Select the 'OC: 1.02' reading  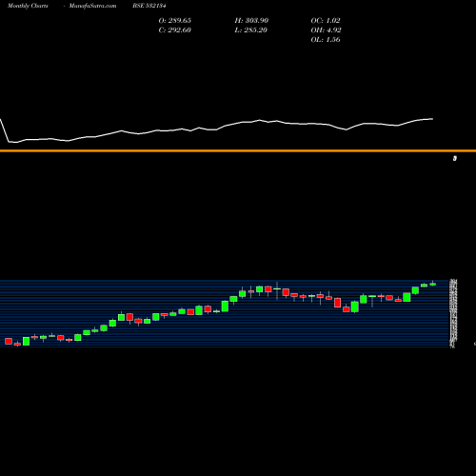[326, 21]
